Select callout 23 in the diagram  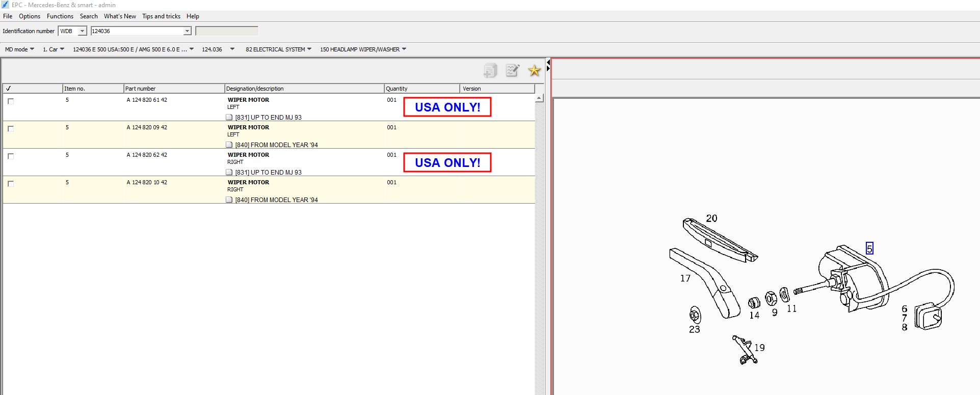click(x=695, y=329)
